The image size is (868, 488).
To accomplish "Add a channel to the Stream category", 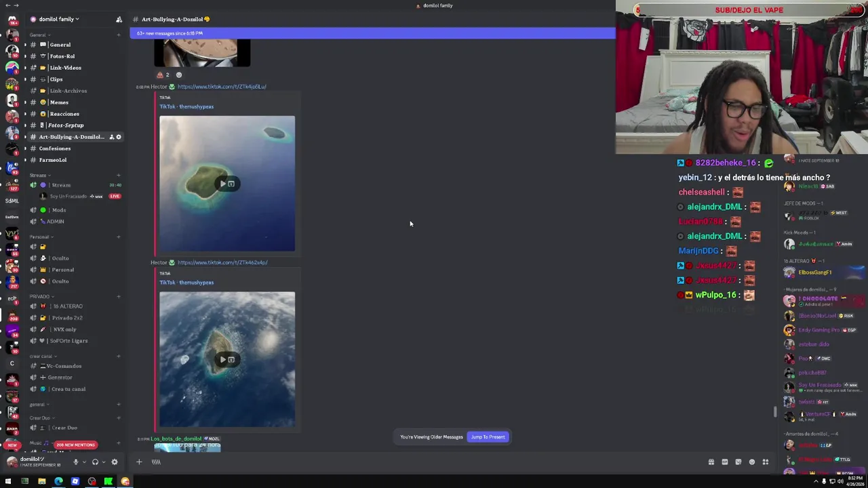I will click(119, 176).
